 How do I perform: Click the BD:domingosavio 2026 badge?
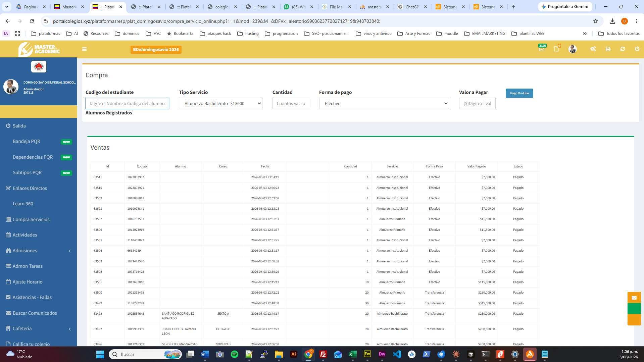156,49
